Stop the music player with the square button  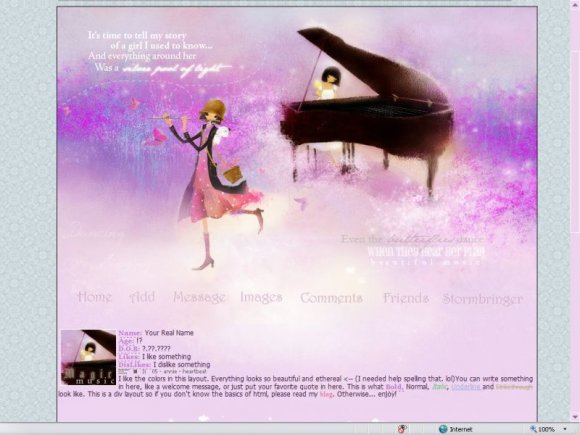coord(135,371)
